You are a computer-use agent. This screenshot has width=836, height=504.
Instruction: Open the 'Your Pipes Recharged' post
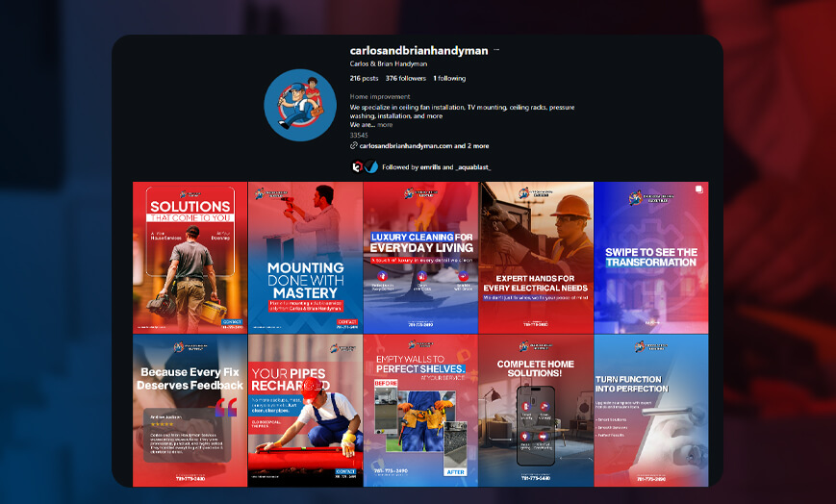pyautogui.click(x=305, y=411)
